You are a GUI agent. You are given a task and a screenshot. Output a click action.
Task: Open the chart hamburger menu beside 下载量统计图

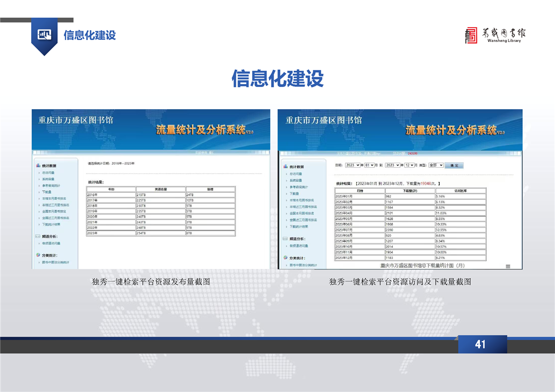tap(508, 266)
